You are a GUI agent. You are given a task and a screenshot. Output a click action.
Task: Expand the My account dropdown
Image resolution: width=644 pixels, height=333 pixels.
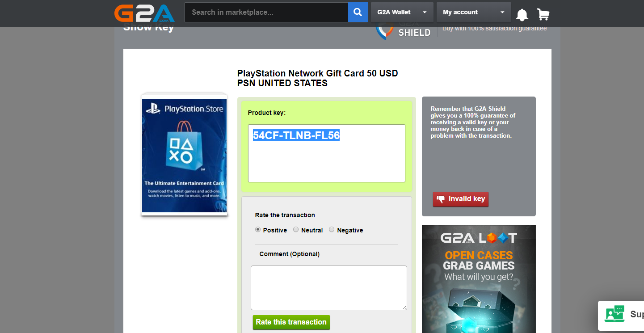(x=474, y=13)
